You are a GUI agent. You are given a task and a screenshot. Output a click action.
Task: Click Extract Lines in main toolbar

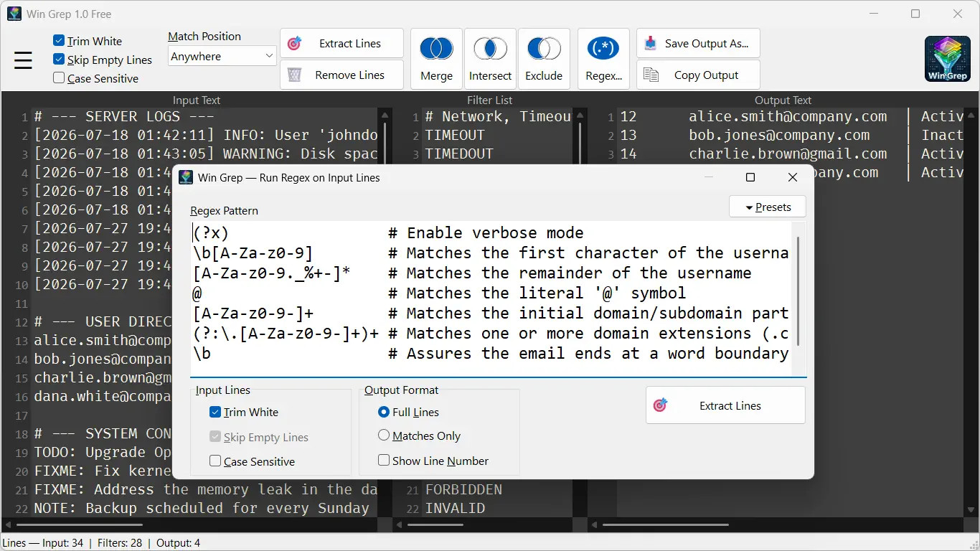pyautogui.click(x=341, y=43)
